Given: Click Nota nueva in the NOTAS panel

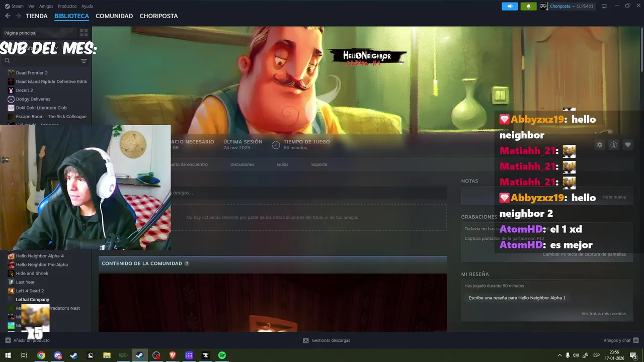Looking at the screenshot, I should click(614, 197).
